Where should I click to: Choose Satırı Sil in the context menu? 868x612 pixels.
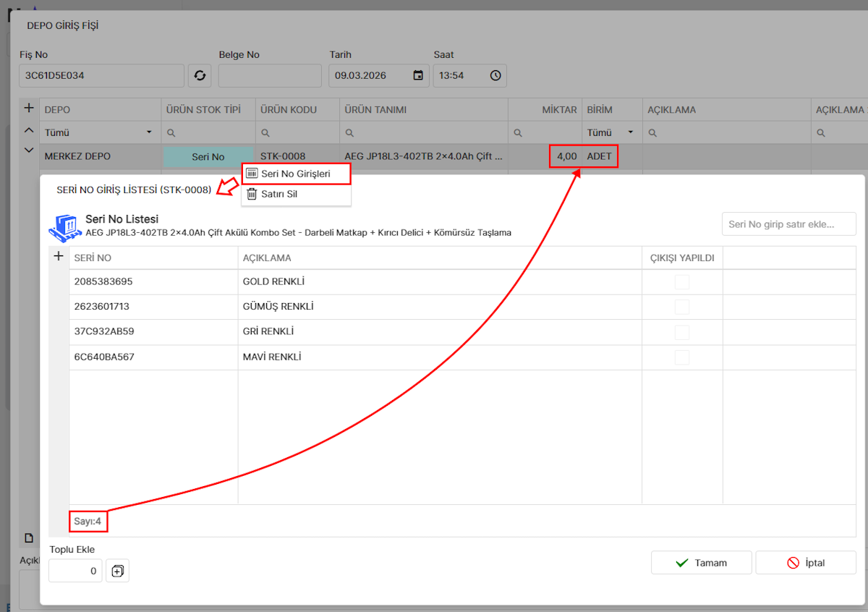click(x=279, y=194)
